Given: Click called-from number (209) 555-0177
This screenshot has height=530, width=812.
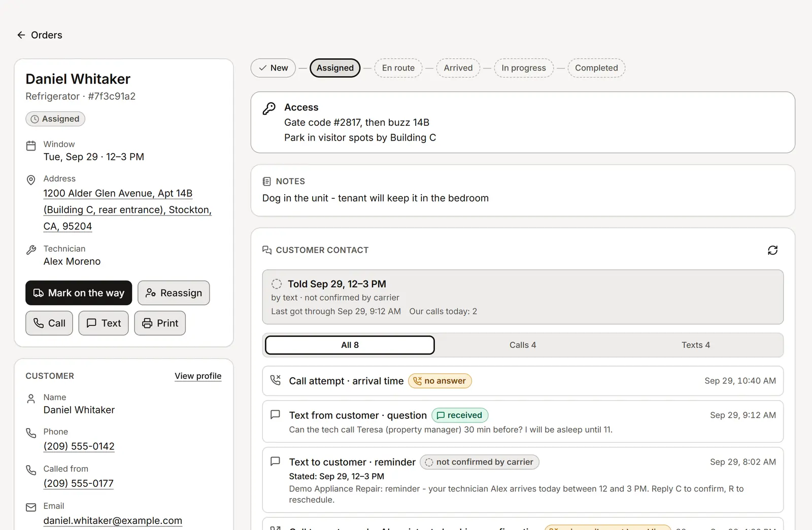Looking at the screenshot, I should 79,483.
